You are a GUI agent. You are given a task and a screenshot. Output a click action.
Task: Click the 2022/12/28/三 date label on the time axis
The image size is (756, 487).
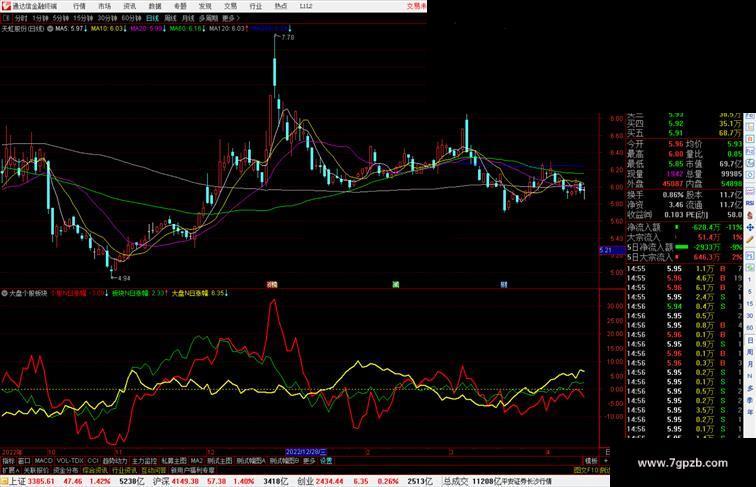point(306,452)
